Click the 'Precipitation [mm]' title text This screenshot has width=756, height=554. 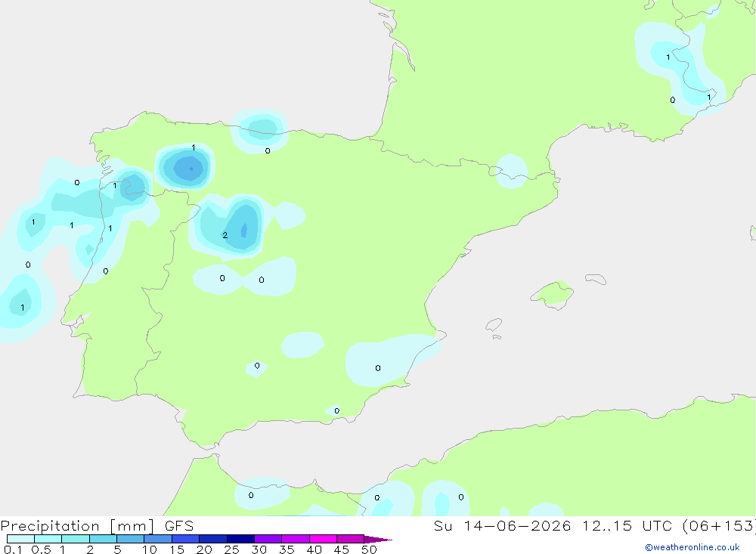click(x=77, y=526)
